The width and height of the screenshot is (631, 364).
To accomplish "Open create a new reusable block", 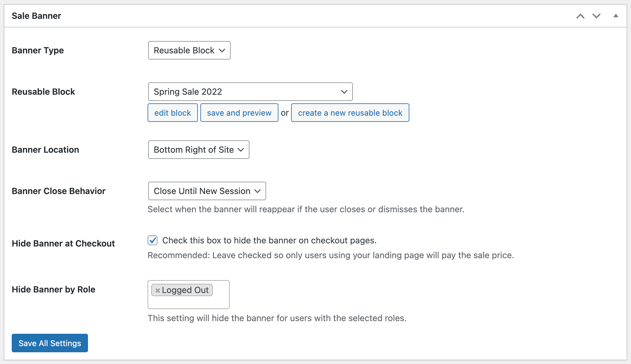I will click(350, 113).
